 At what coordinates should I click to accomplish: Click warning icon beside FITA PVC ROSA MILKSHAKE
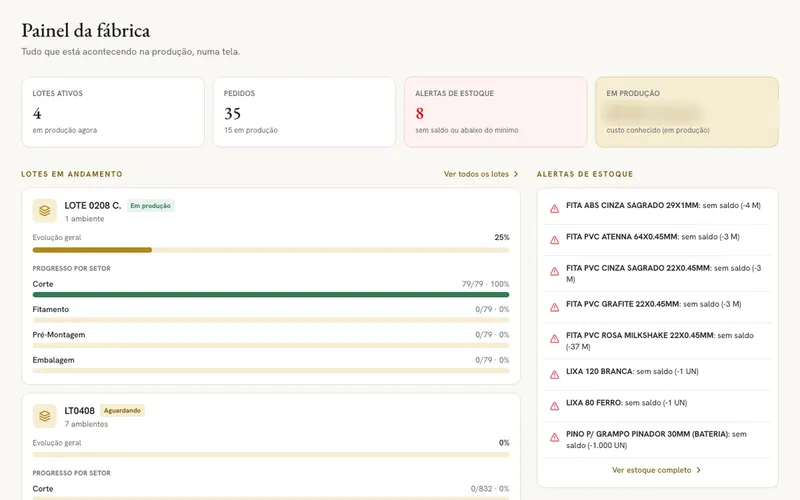[x=554, y=339]
